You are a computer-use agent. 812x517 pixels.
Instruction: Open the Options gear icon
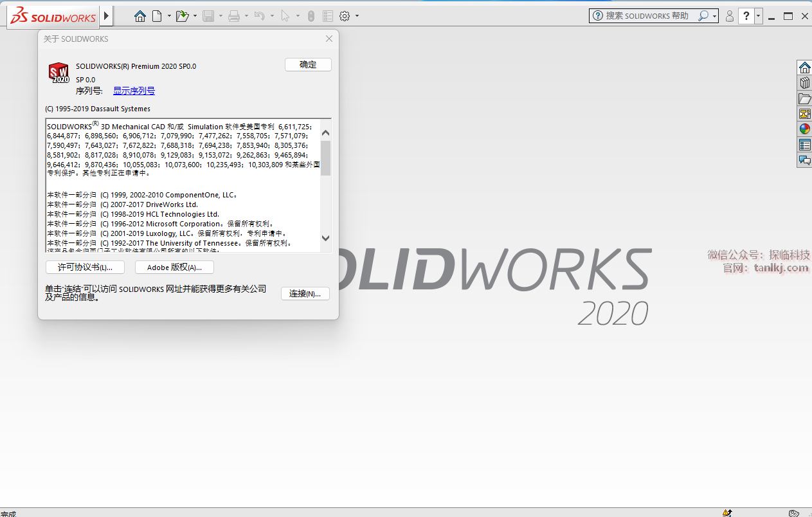345,16
